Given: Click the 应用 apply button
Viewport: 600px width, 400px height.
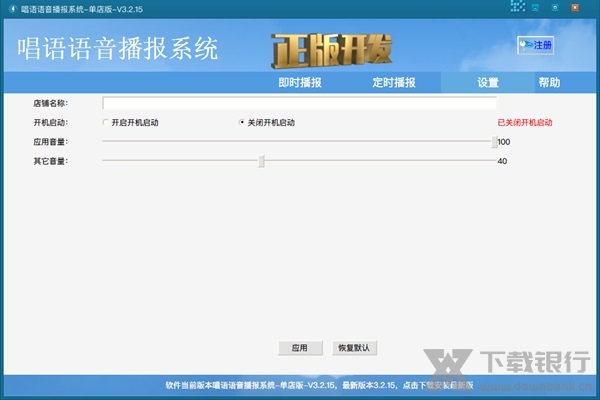Looking at the screenshot, I should pyautogui.click(x=300, y=348).
